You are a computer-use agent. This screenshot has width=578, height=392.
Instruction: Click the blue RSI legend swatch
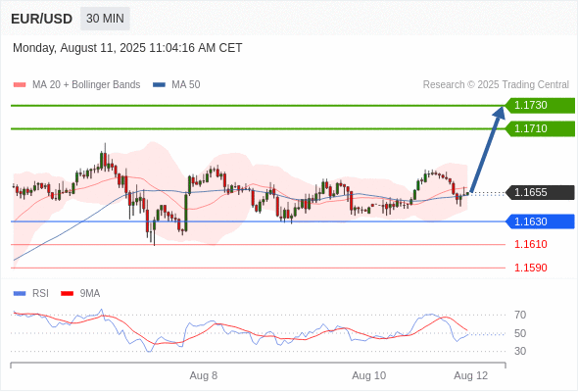[20, 294]
